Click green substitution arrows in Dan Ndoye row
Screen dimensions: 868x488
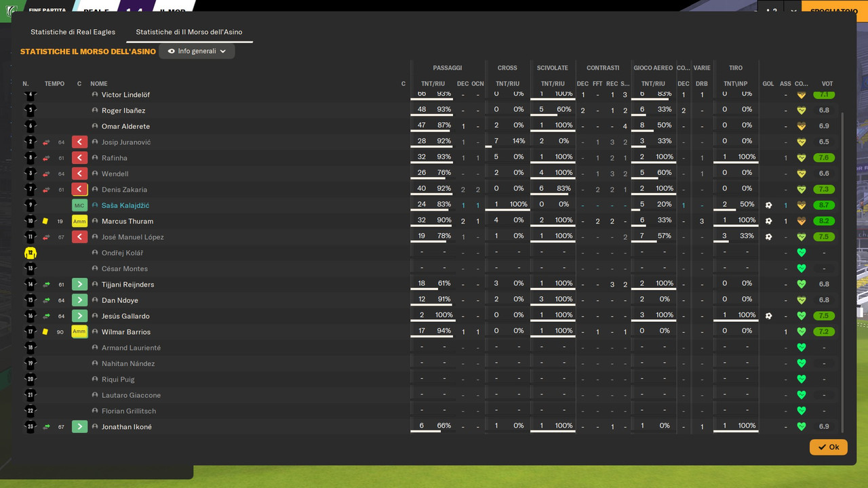pyautogui.click(x=46, y=300)
